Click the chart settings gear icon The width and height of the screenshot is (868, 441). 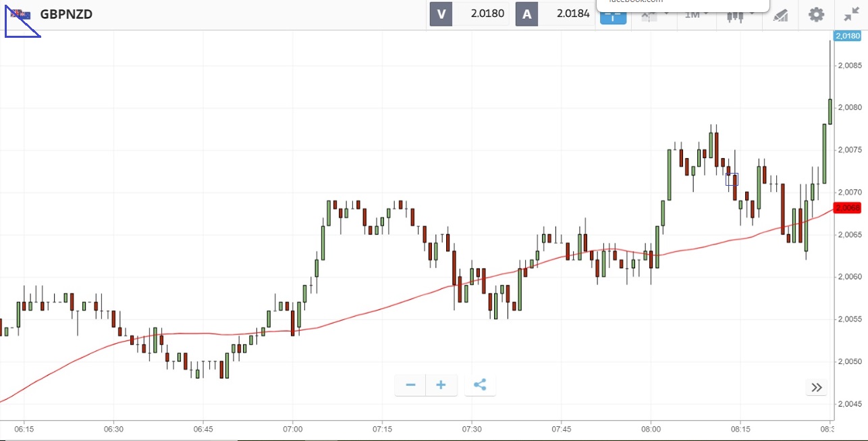coord(816,14)
